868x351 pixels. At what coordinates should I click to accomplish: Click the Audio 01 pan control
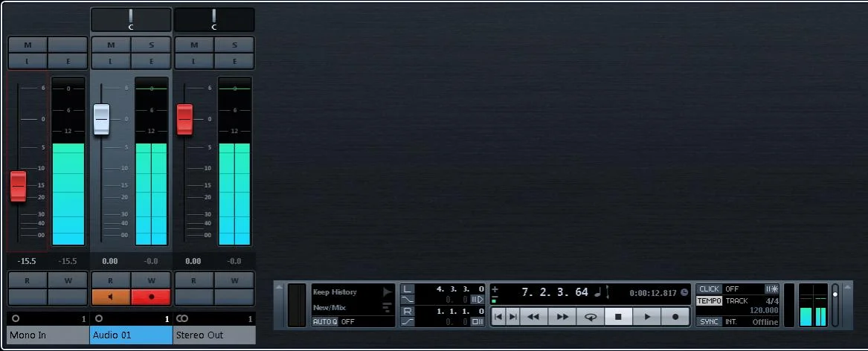click(131, 19)
